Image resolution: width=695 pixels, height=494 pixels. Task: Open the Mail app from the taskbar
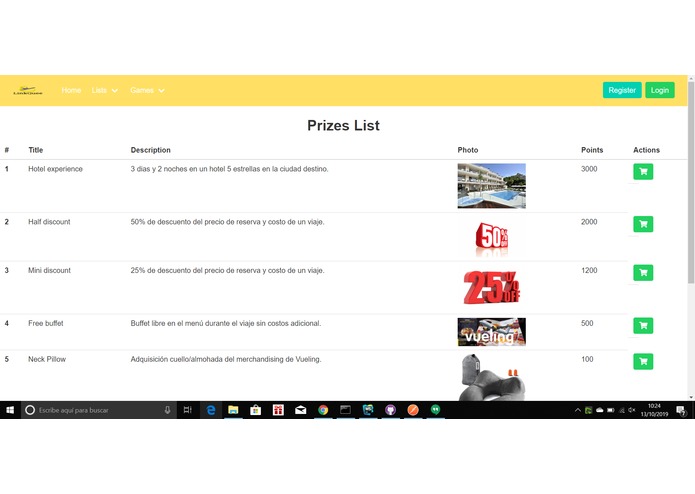tap(301, 410)
